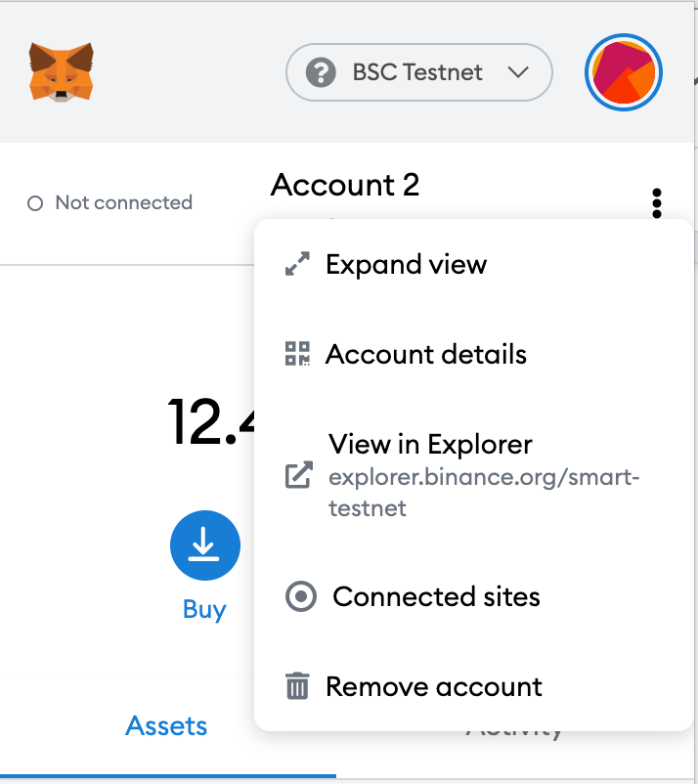Click the round blue Buy download icon

204,545
